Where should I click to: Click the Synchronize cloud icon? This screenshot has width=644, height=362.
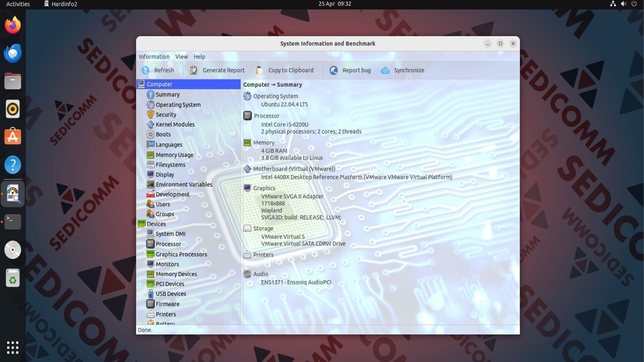click(385, 70)
